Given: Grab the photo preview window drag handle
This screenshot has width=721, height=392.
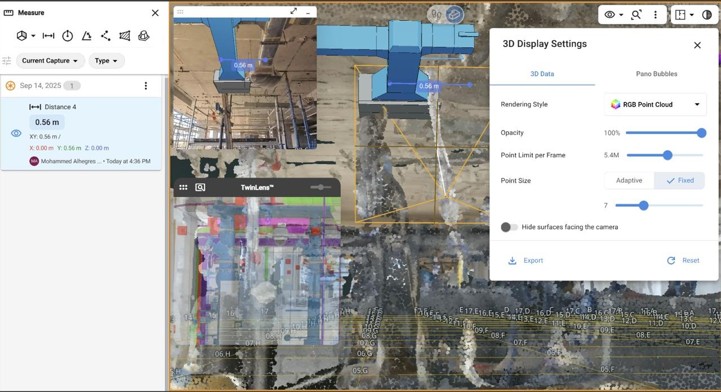Looking at the screenshot, I should (180, 12).
